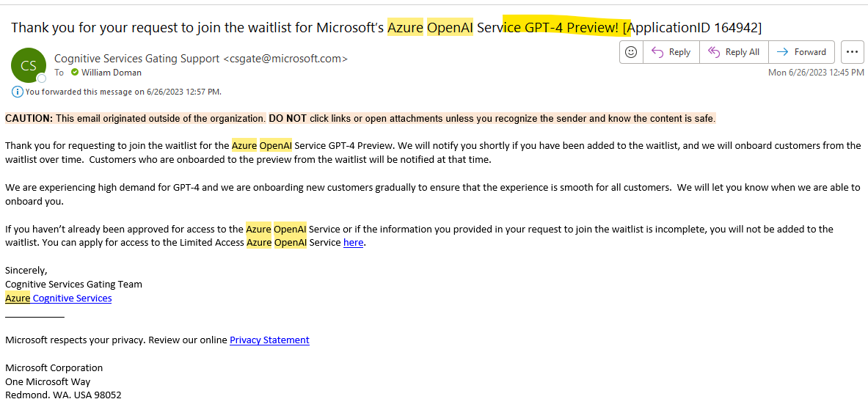Click the info icon beside forwarded notice
868x399 pixels.
click(x=17, y=92)
